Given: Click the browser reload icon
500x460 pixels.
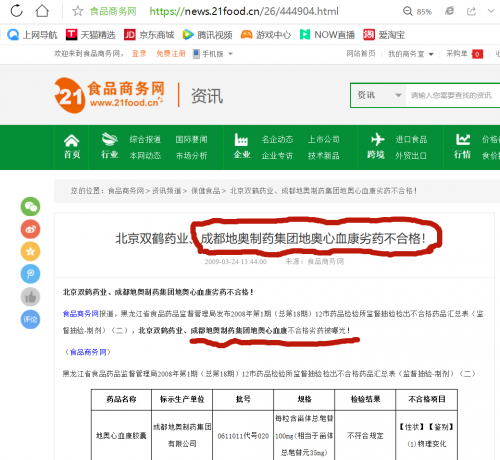Looking at the screenshot, I should coord(16,11).
